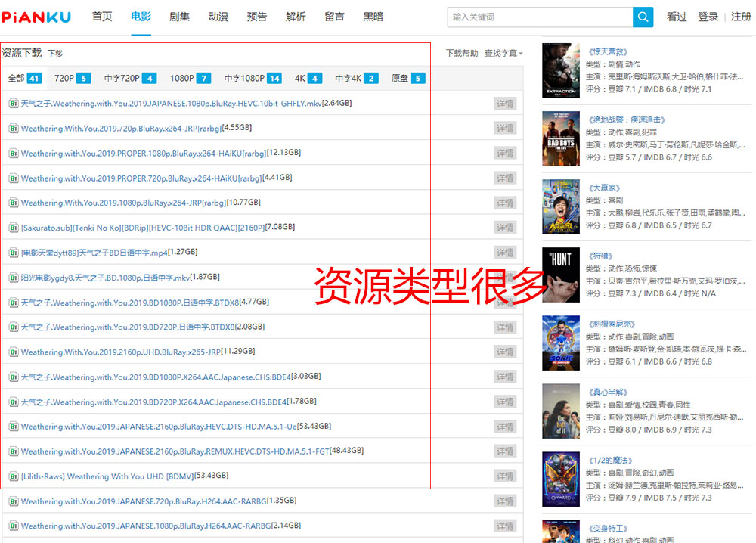This screenshot has width=756, height=543.
Task: Click BT icon beside dytt89 mp4 1.27GB
Action: [14, 253]
